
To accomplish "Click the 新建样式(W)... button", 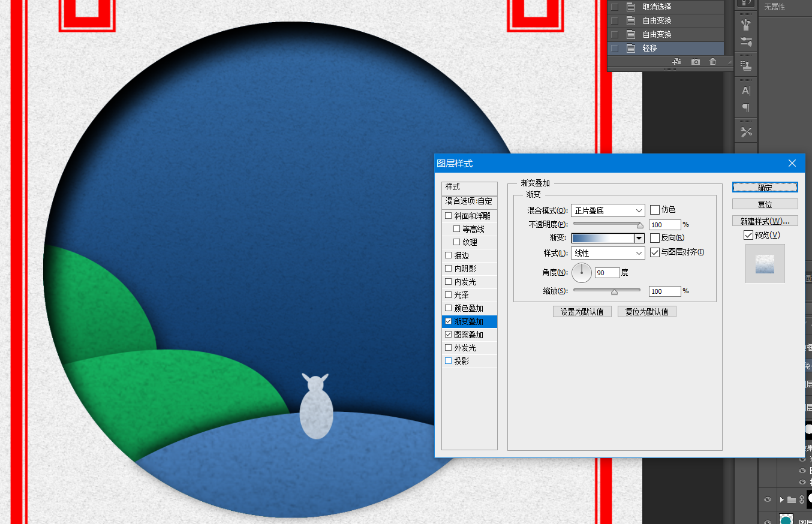I will coord(765,221).
